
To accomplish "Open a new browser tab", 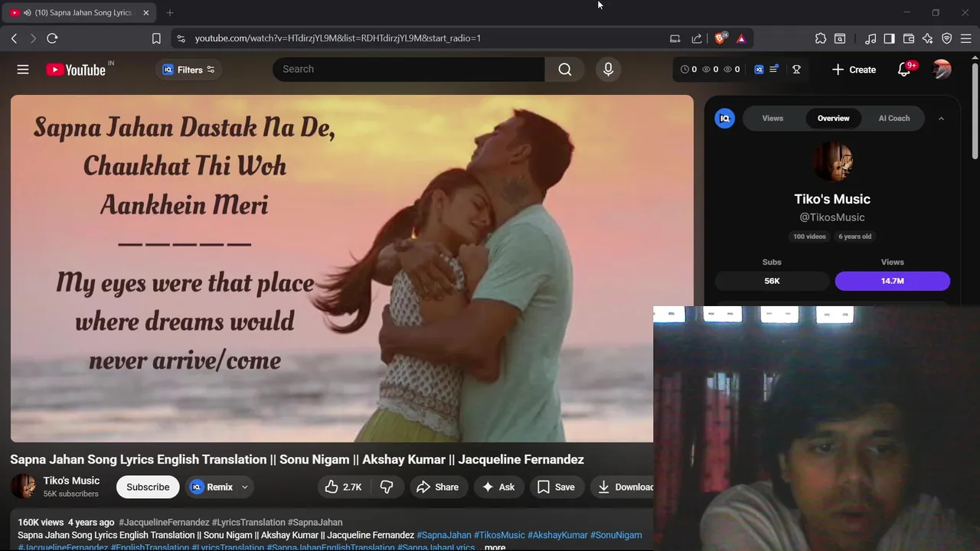I will point(170,13).
